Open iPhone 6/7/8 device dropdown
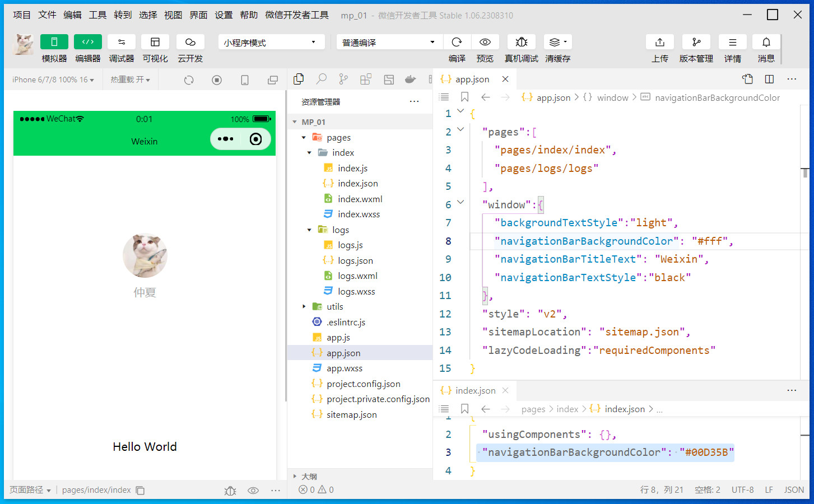The image size is (814, 504). [x=53, y=80]
